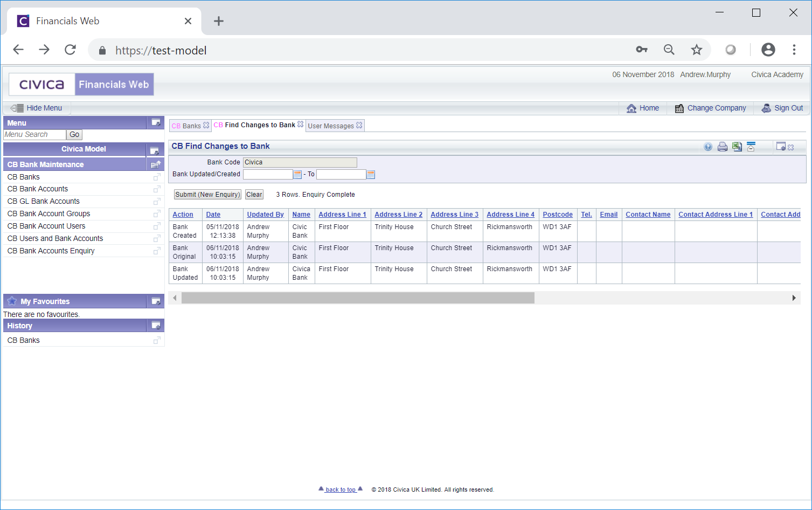Viewport: 812px width, 510px height.
Task: Click the back to top link
Action: click(341, 490)
